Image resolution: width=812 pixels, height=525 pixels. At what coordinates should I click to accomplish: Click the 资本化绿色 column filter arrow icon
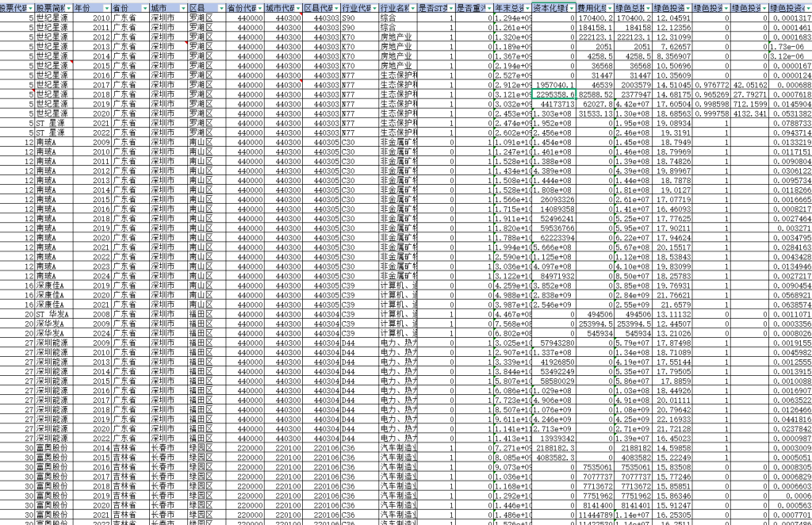[571, 7]
